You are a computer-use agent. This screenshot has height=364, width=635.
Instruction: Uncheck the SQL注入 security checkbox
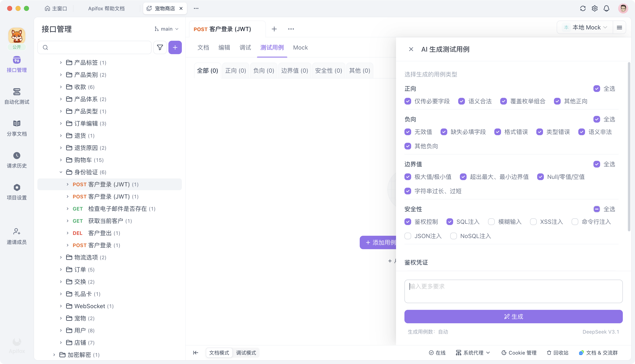coord(450,221)
